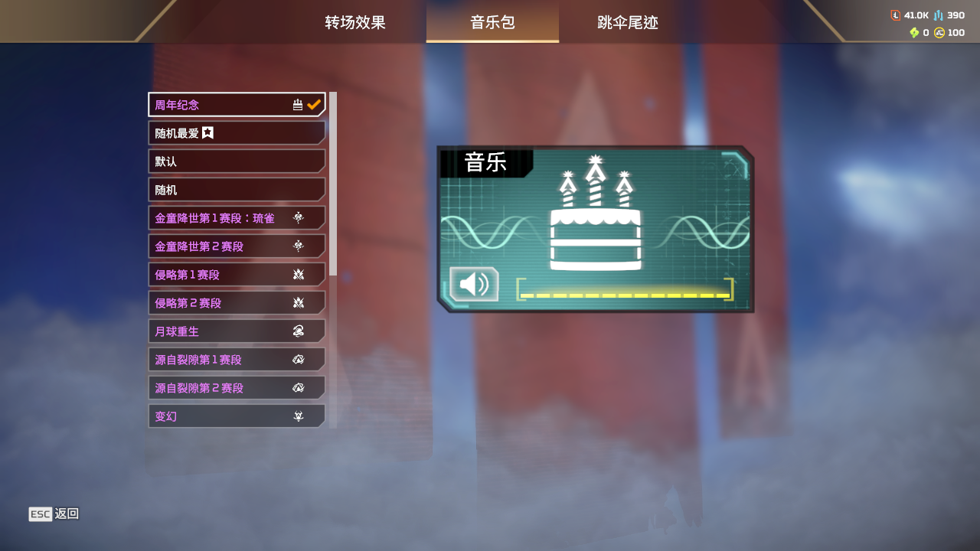Select the 随机 music pack option
The image size is (980, 551).
coord(237,190)
